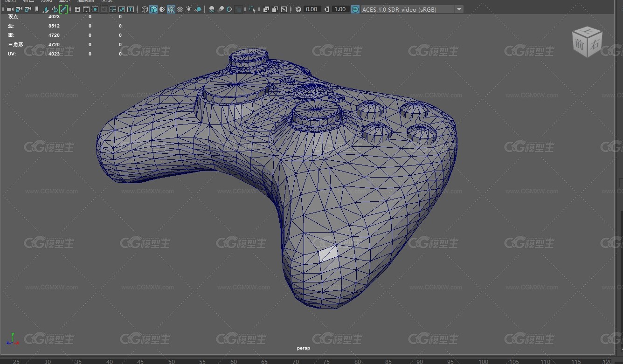This screenshot has width=623, height=364.
Task: Toggle the color management ON button
Action: 355,9
